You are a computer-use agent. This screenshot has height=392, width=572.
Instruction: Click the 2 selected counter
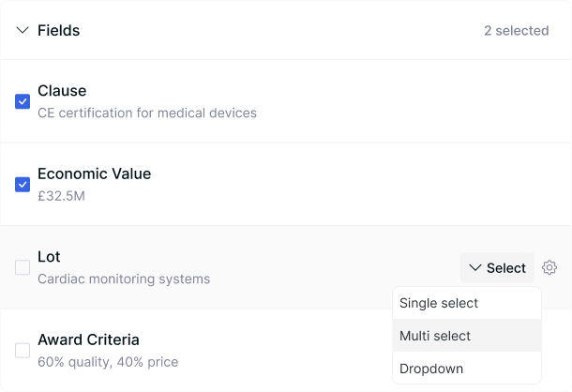[x=516, y=31]
